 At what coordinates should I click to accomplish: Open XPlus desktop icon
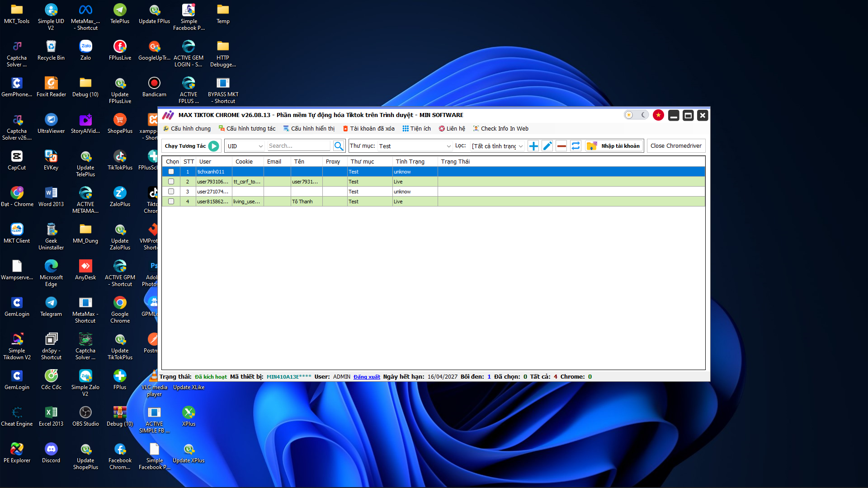(x=189, y=417)
